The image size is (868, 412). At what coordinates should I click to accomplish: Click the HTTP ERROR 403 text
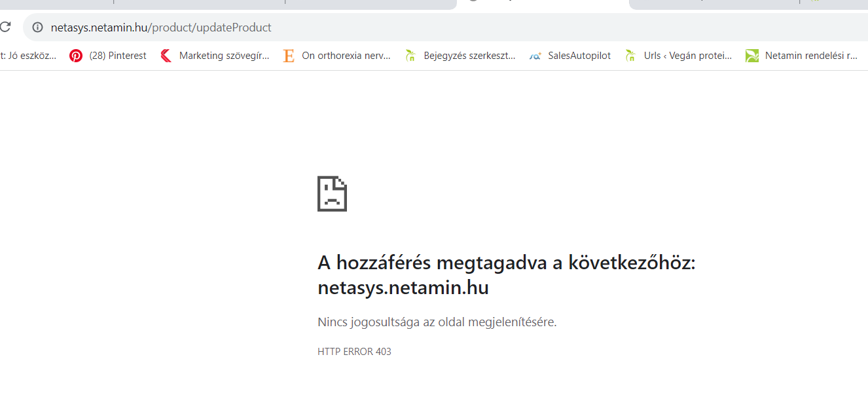click(x=354, y=352)
